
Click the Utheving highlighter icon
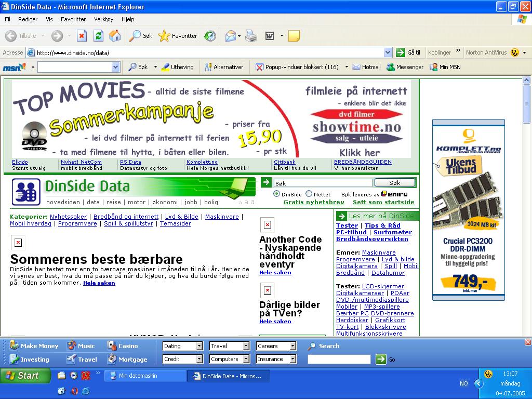[165, 67]
